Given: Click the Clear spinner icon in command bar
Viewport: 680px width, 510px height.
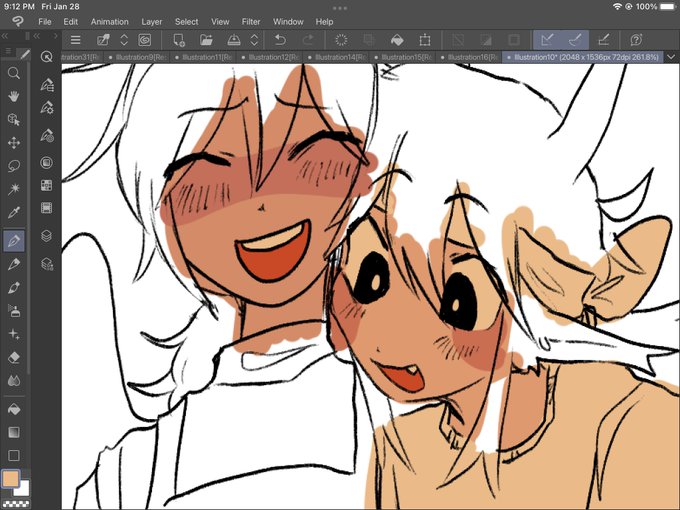Looking at the screenshot, I should point(341,40).
